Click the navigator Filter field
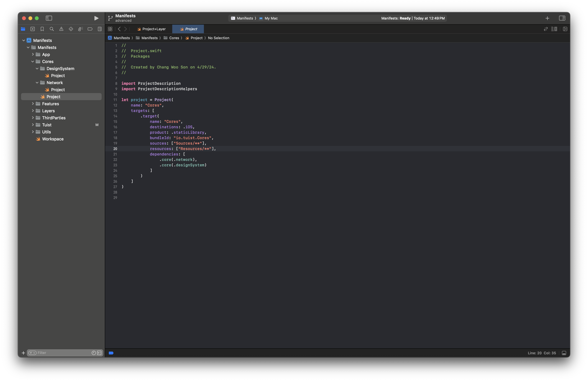Viewport: 588px width, 381px height. tap(63, 353)
